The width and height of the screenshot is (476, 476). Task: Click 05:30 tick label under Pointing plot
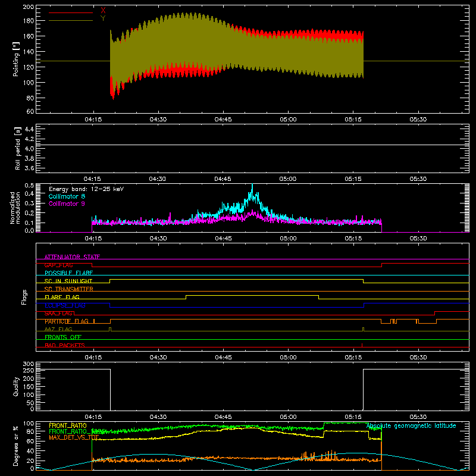click(x=418, y=120)
